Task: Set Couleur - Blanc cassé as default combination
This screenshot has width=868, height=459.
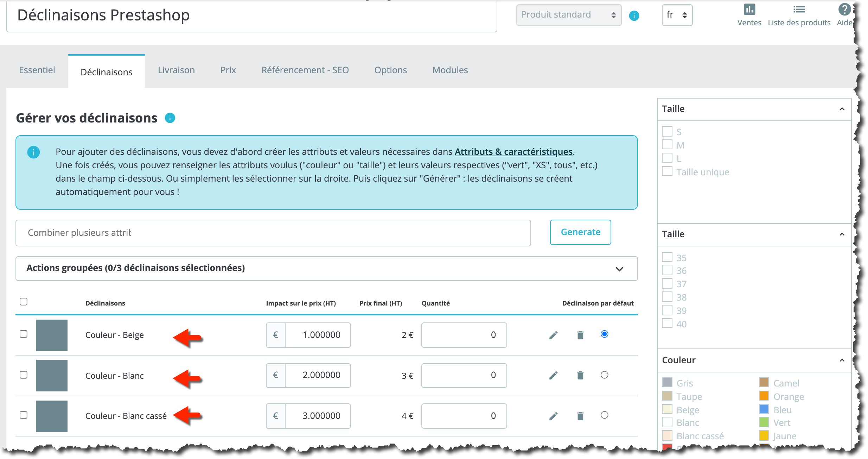Action: click(604, 415)
